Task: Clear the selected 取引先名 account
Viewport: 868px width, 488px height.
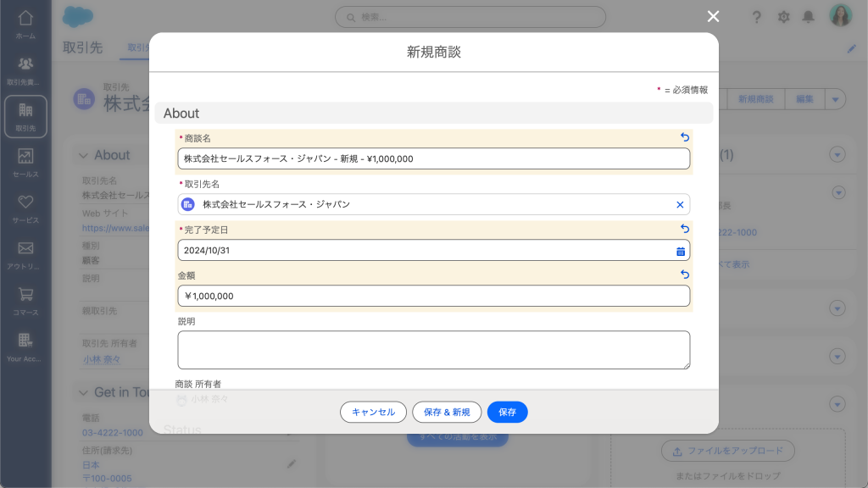Action: click(x=680, y=205)
